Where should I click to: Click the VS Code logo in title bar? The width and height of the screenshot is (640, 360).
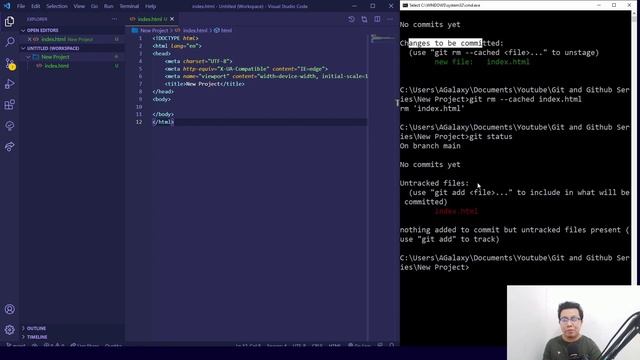[7, 6]
